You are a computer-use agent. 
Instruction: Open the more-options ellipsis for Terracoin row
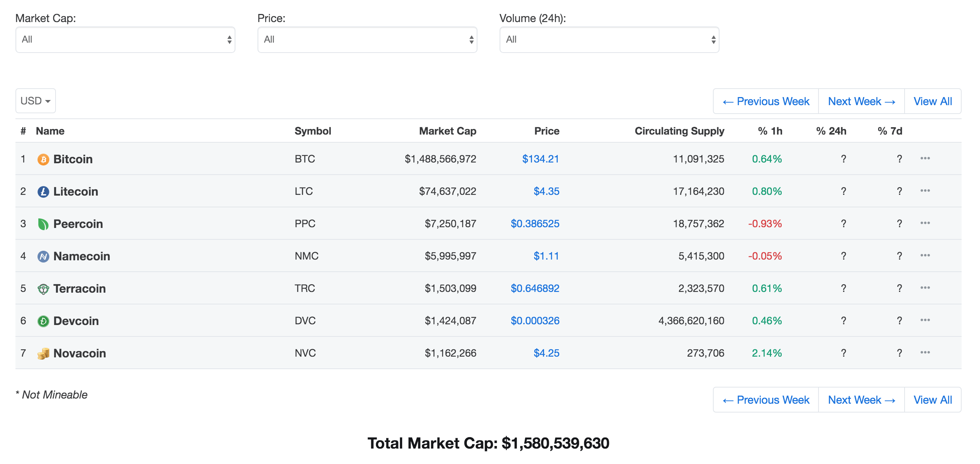point(925,287)
